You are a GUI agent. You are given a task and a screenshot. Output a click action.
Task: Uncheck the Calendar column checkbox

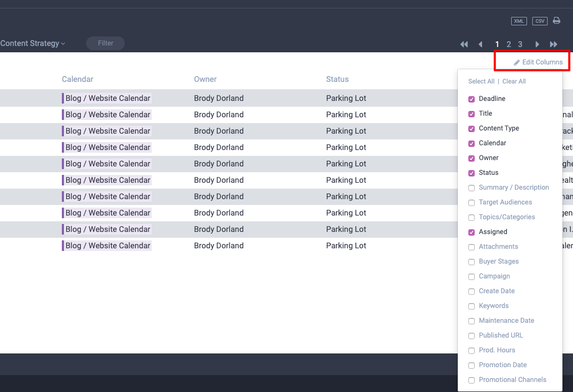click(x=472, y=144)
